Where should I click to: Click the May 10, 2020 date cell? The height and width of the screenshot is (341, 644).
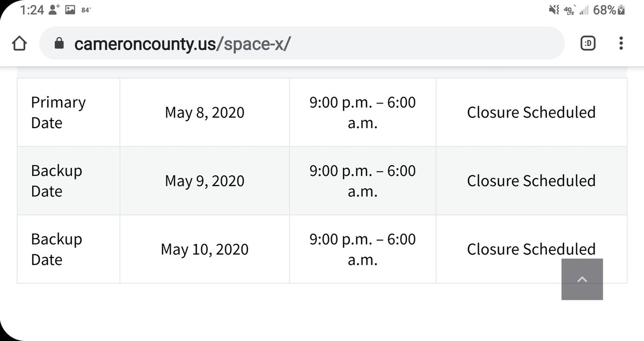click(204, 249)
